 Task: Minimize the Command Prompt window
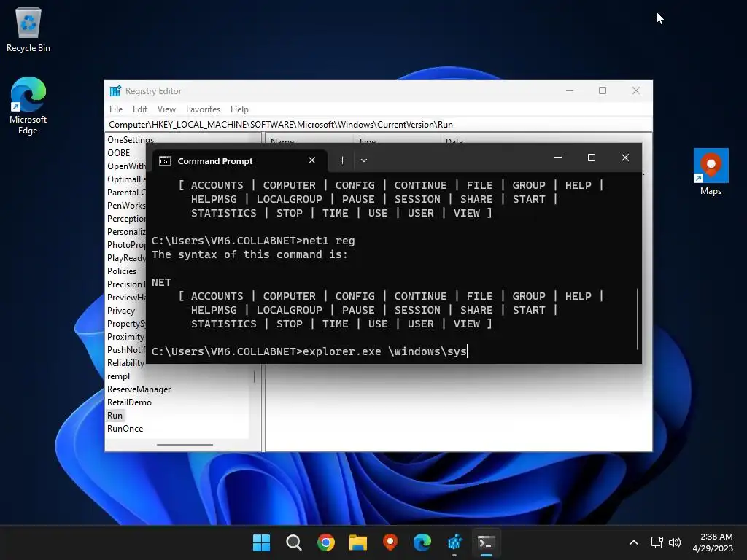click(558, 157)
